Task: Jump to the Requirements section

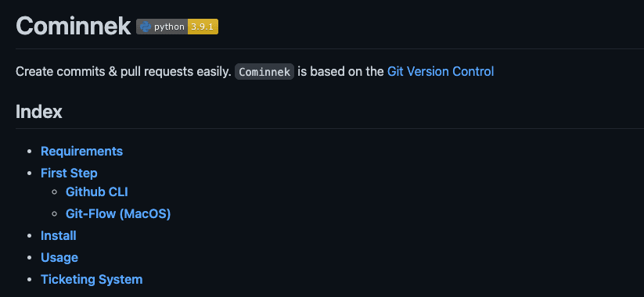Action: [81, 152]
